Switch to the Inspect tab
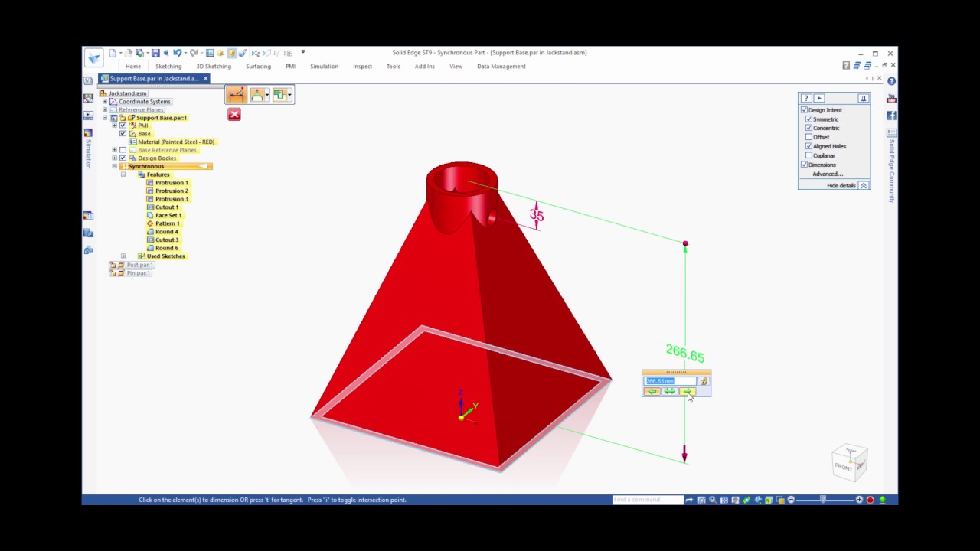 click(x=362, y=67)
